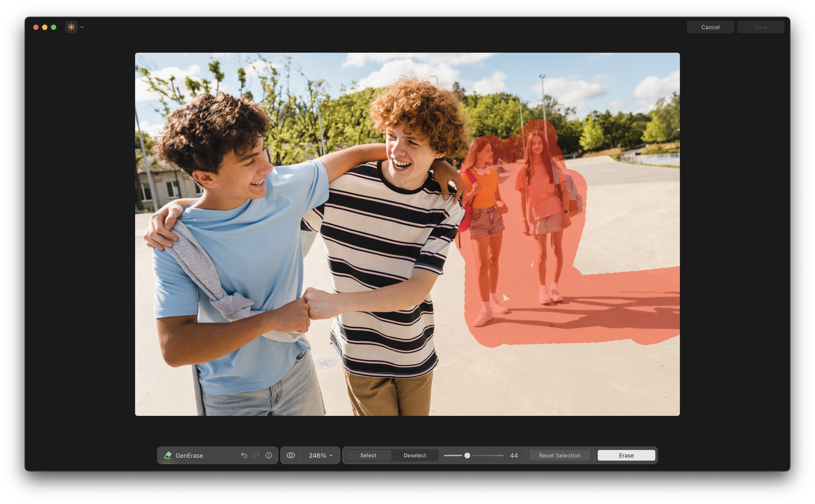This screenshot has width=815, height=504.
Task: Click Erase to remove the selected people
Action: (x=626, y=455)
